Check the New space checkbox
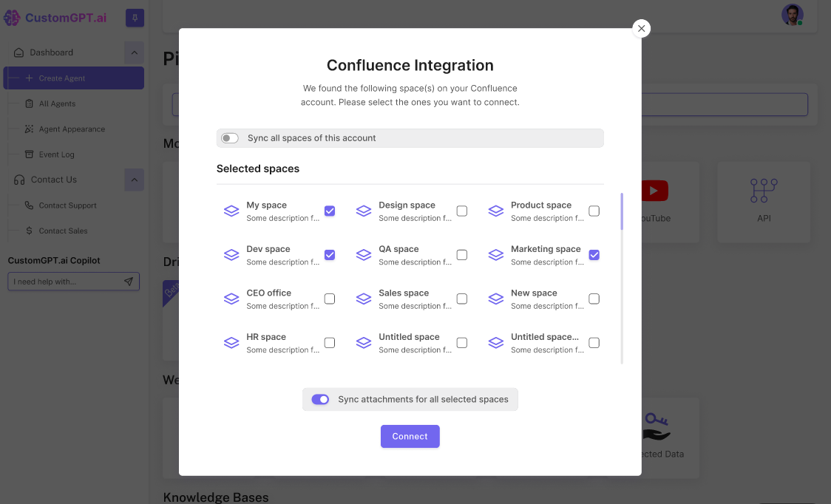The height and width of the screenshot is (504, 831). coord(594,299)
